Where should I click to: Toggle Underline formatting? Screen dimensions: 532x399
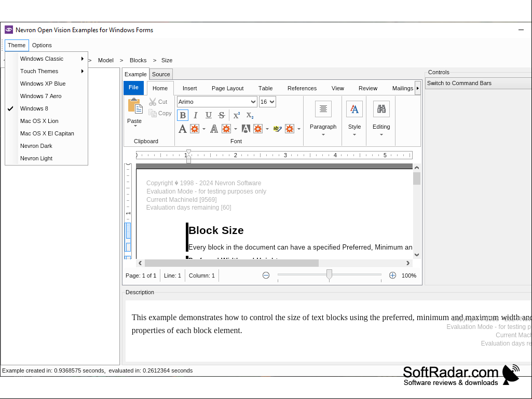[209, 115]
